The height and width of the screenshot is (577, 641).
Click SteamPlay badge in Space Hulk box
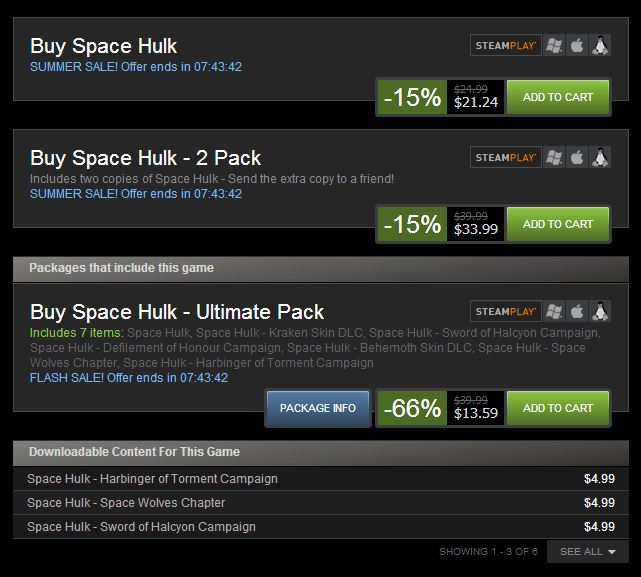[x=506, y=45]
